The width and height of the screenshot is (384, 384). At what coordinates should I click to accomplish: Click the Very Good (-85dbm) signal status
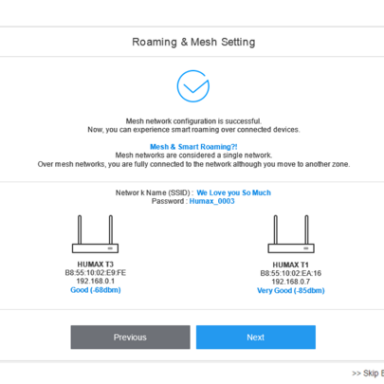coord(291,290)
